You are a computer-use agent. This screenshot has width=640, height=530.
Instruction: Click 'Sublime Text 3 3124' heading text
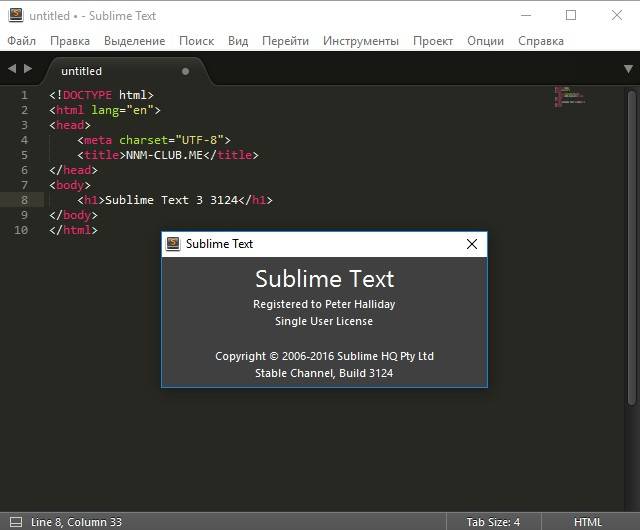(x=171, y=200)
